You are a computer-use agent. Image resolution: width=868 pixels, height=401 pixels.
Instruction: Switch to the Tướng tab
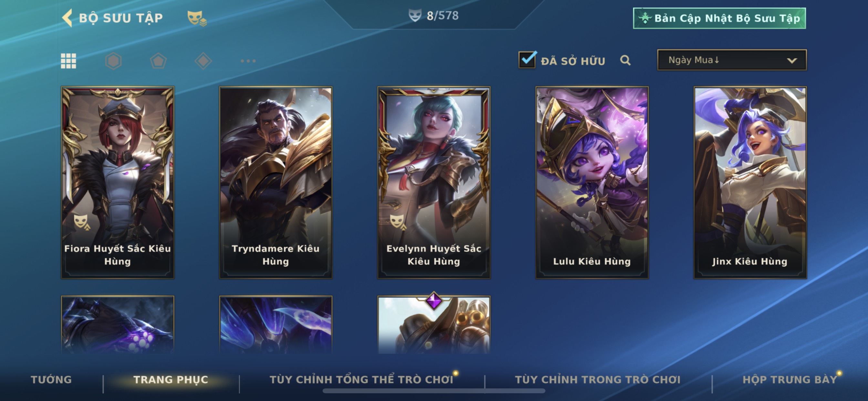pos(51,379)
